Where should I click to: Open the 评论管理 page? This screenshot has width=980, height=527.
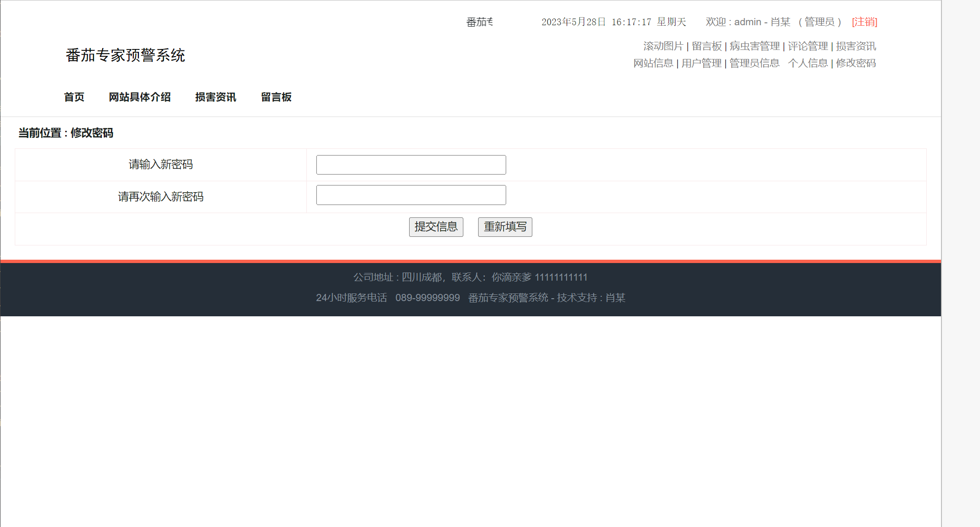click(807, 46)
